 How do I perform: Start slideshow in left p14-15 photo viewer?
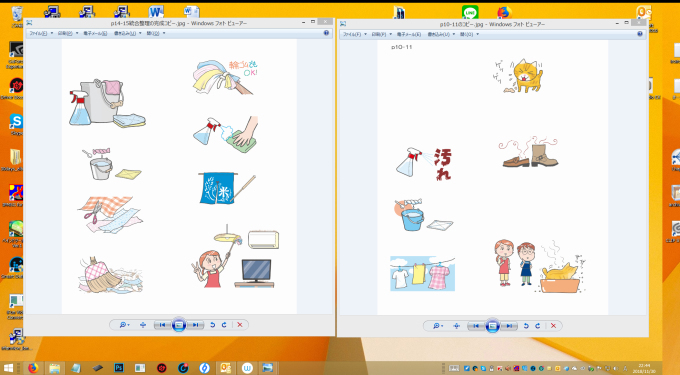pyautogui.click(x=179, y=325)
